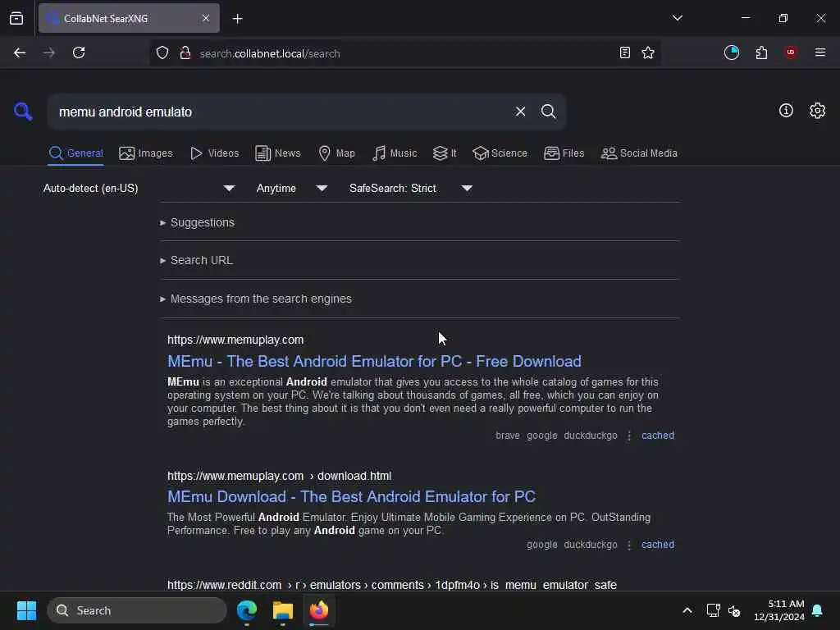Switch to Science category
840x630 pixels.
pyautogui.click(x=500, y=153)
